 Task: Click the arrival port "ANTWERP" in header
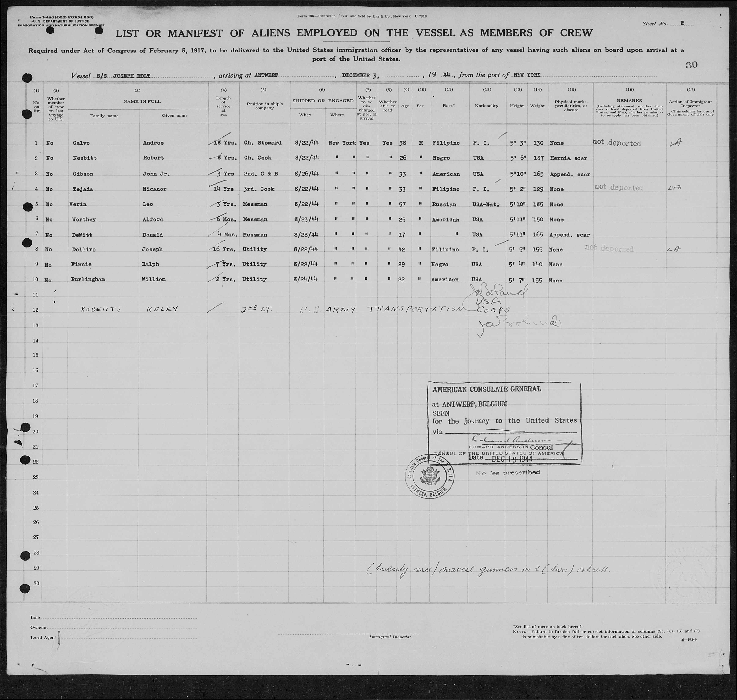(266, 75)
